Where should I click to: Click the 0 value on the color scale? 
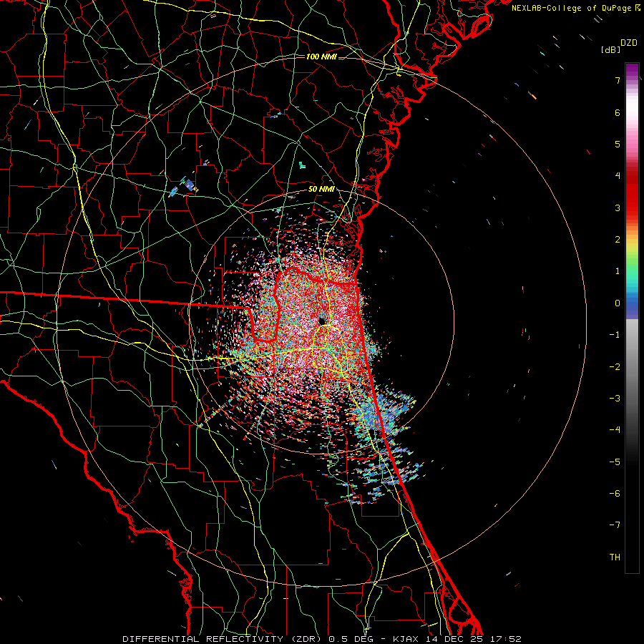(x=618, y=303)
